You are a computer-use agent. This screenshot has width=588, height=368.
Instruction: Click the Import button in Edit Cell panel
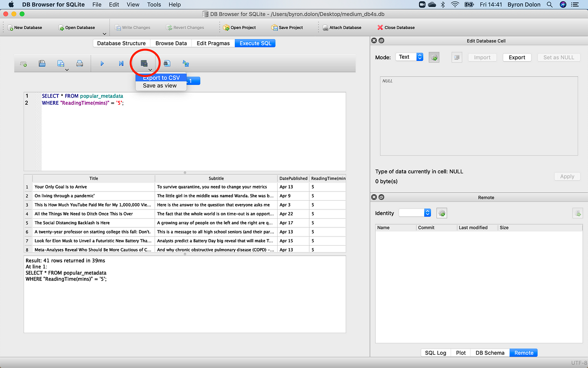(482, 58)
